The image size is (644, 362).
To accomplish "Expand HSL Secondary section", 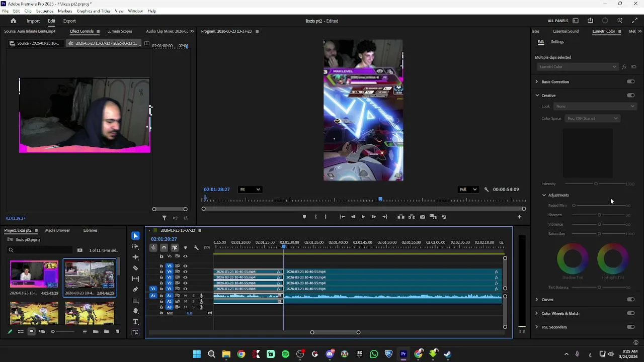I will 536,327.
